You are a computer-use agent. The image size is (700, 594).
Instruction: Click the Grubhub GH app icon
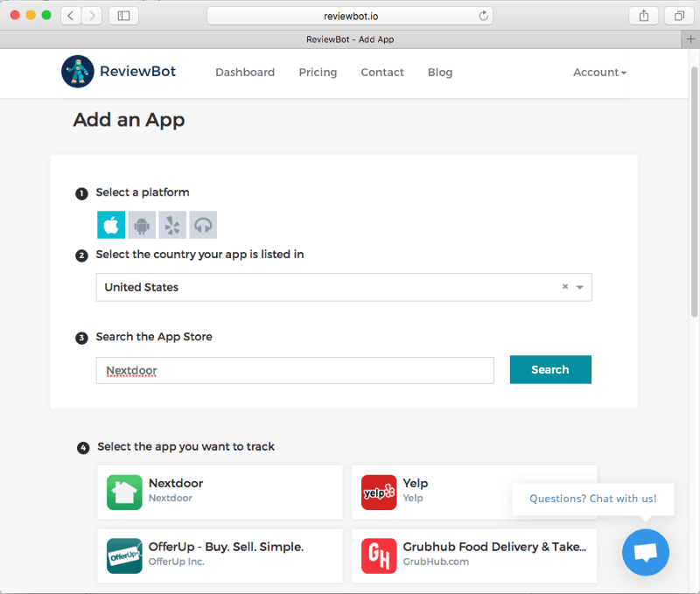378,556
